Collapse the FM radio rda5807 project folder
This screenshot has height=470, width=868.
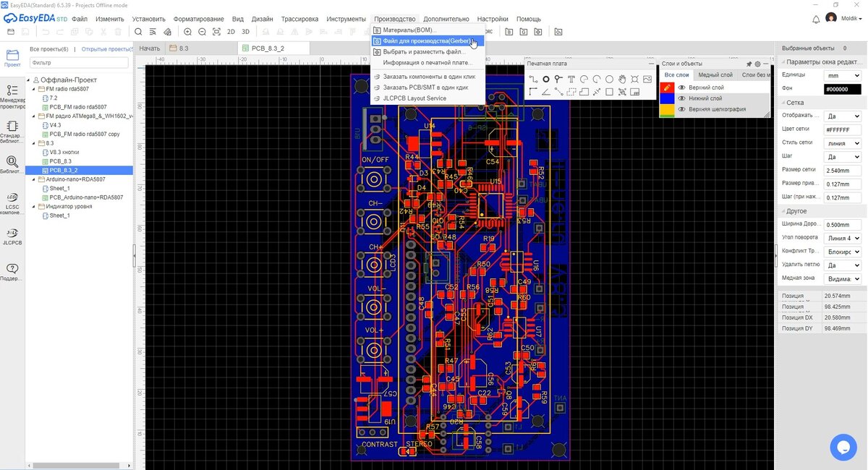[x=33, y=89]
